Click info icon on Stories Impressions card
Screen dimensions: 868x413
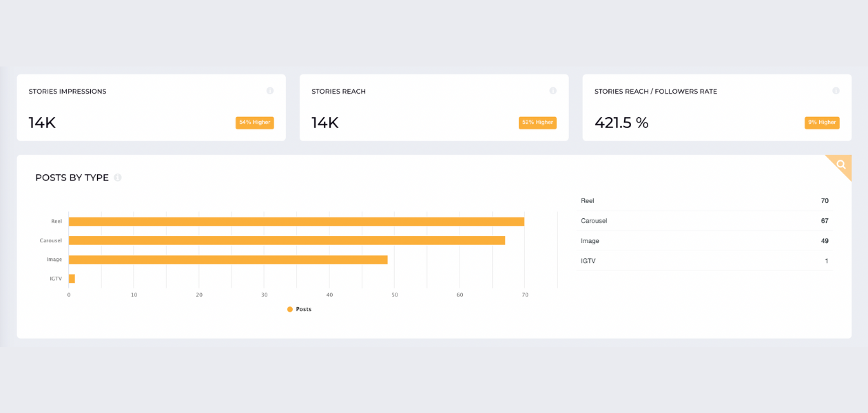[x=270, y=91]
